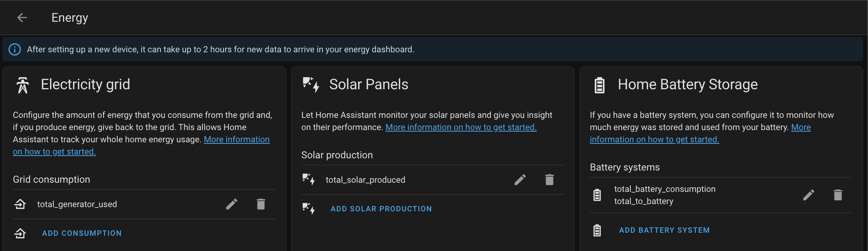868x251 pixels.
Task: Click ADD SOLAR PRODUCTION
Action: point(381,209)
